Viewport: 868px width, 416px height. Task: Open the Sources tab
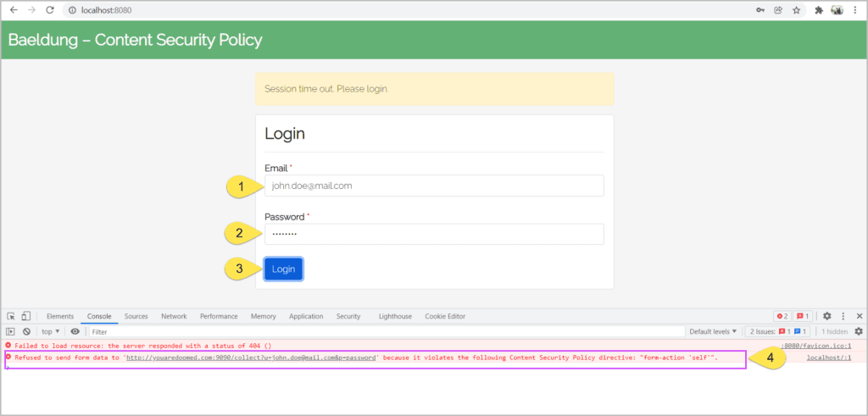click(x=136, y=316)
